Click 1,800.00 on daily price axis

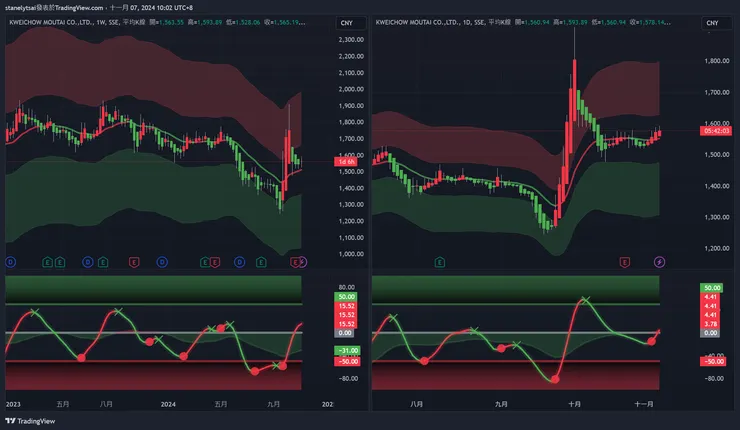[717, 61]
